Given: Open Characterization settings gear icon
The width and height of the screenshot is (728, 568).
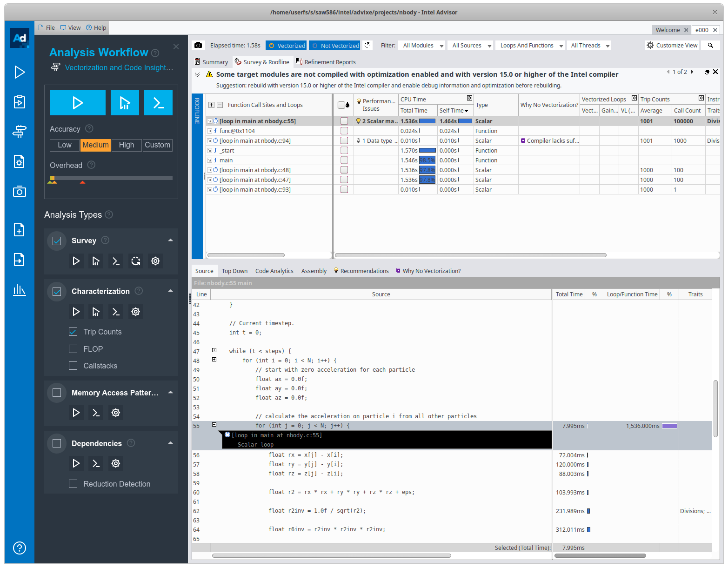Looking at the screenshot, I should coord(135,312).
